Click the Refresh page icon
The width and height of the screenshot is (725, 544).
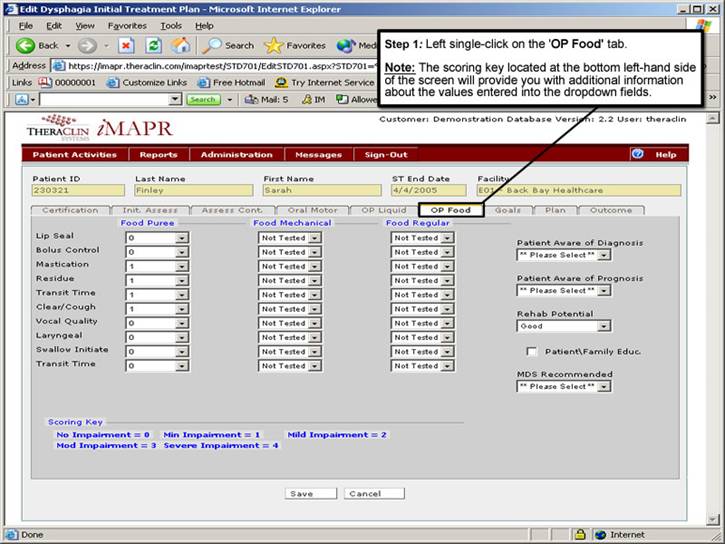pos(153,45)
